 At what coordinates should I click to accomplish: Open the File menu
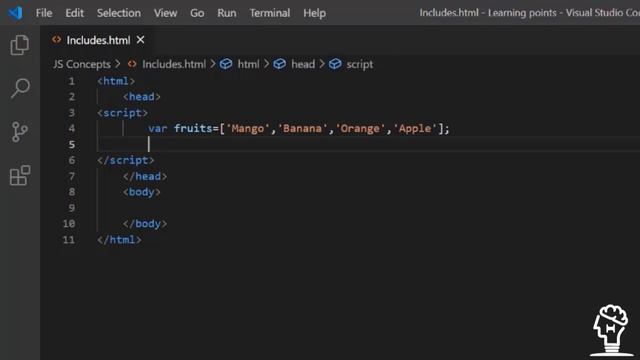pyautogui.click(x=44, y=13)
